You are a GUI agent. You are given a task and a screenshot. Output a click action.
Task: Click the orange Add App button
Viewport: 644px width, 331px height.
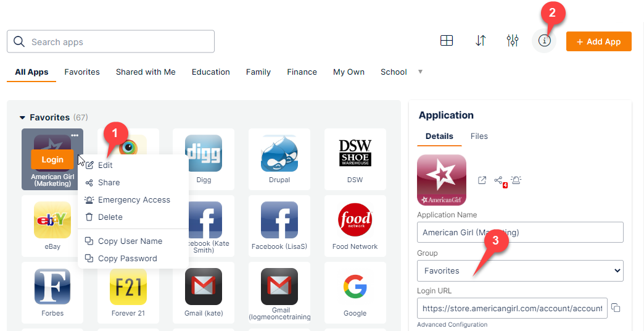point(599,41)
